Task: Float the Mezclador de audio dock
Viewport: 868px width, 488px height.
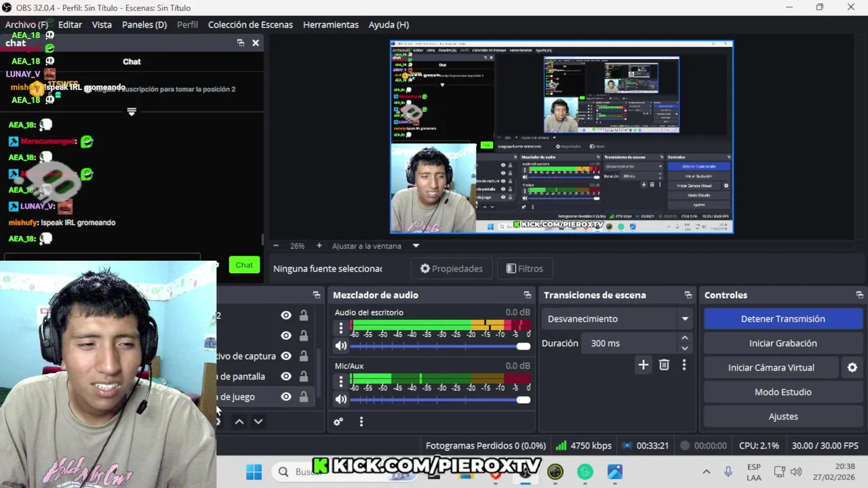Action: (528, 295)
